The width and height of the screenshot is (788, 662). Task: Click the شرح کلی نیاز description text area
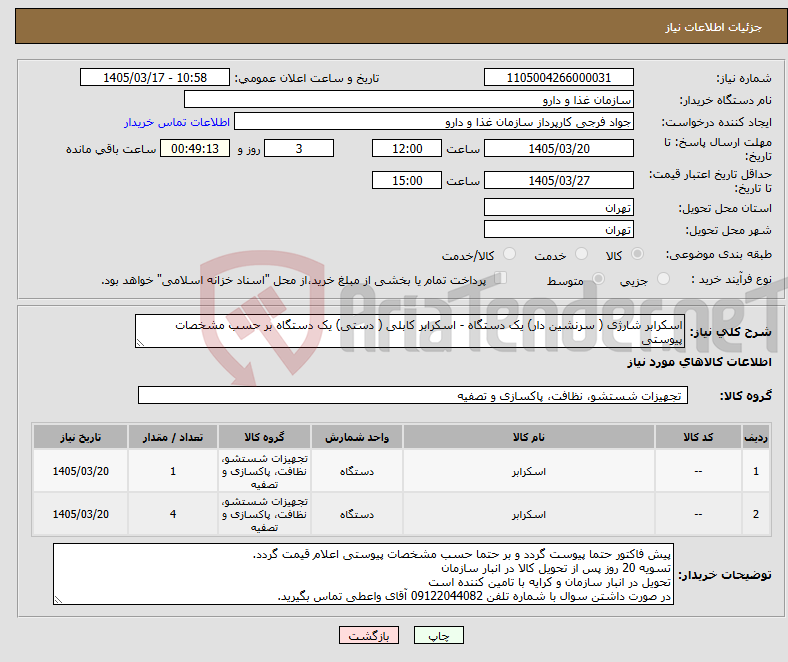pyautogui.click(x=410, y=331)
